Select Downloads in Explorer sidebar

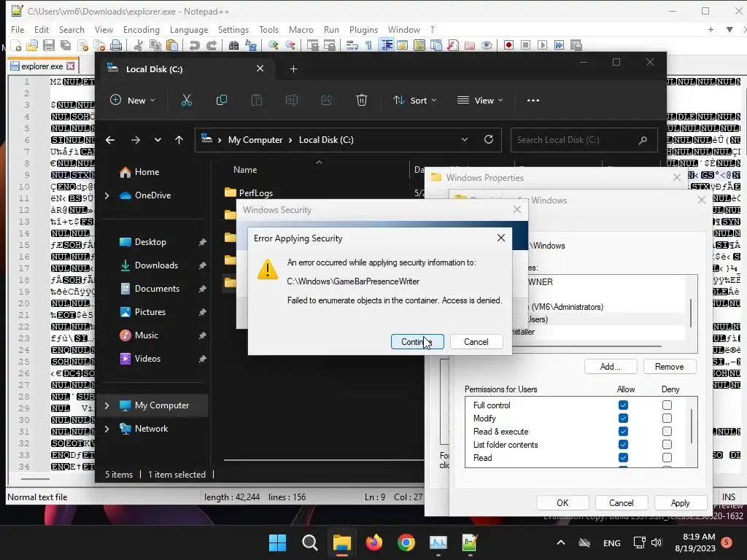tap(155, 265)
